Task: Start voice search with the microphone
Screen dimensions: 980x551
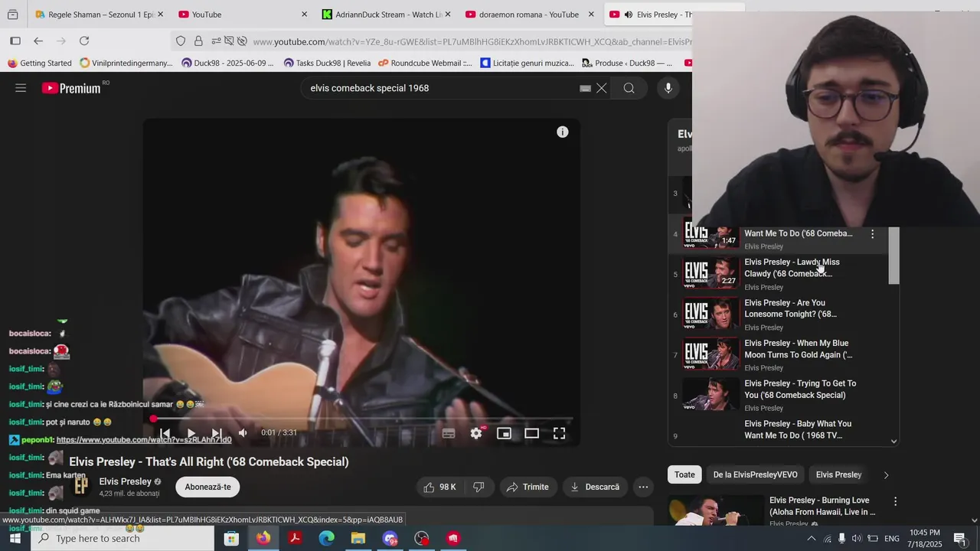Action: [x=668, y=88]
